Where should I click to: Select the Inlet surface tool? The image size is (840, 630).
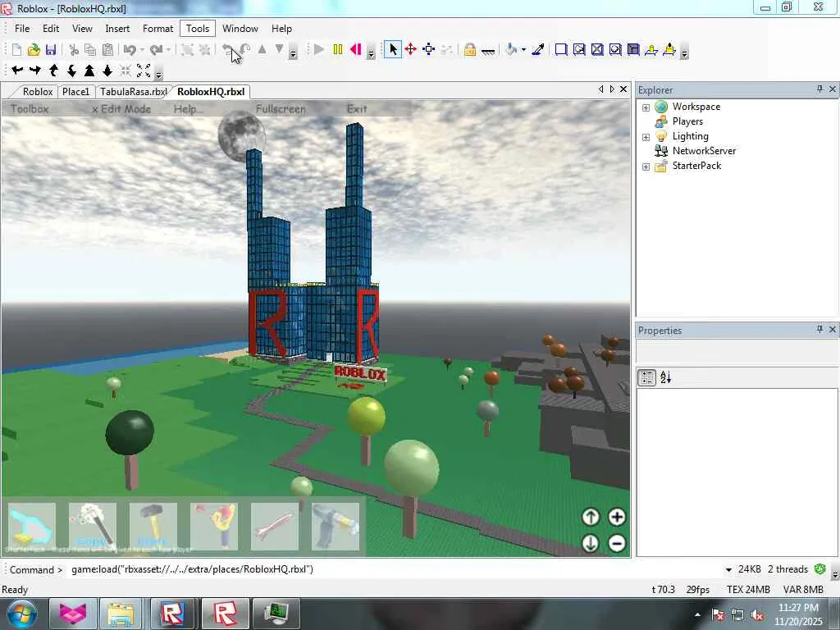click(633, 50)
